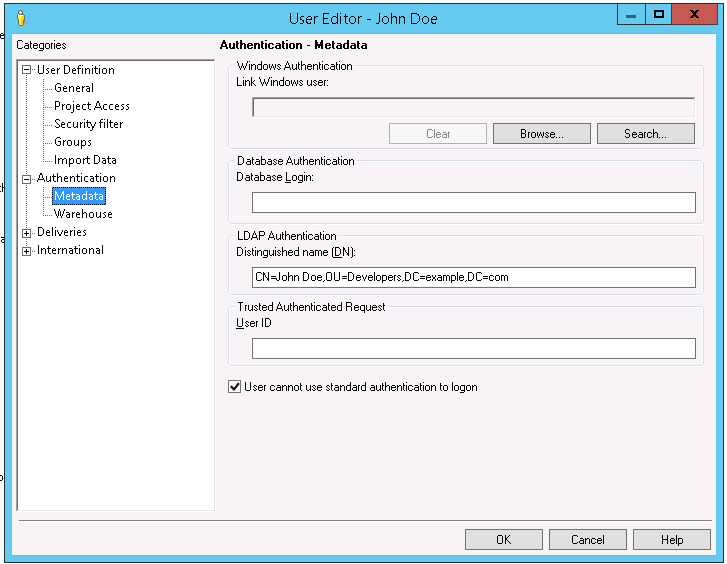The width and height of the screenshot is (727, 564).
Task: Click the Distinguished name (DN) field
Action: click(473, 277)
